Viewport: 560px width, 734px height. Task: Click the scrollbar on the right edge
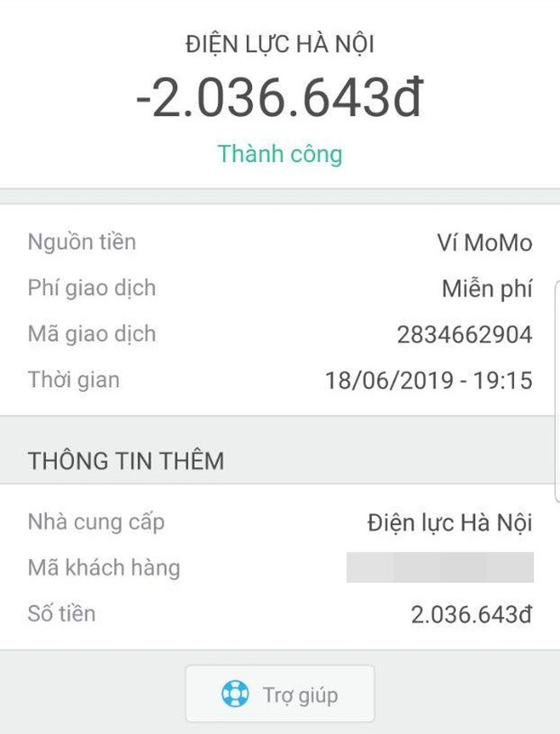[557, 390]
